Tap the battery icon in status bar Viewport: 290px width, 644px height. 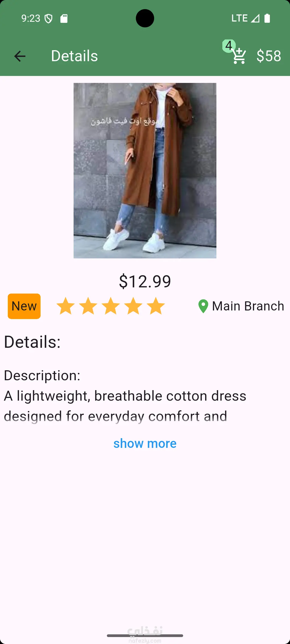267,18
